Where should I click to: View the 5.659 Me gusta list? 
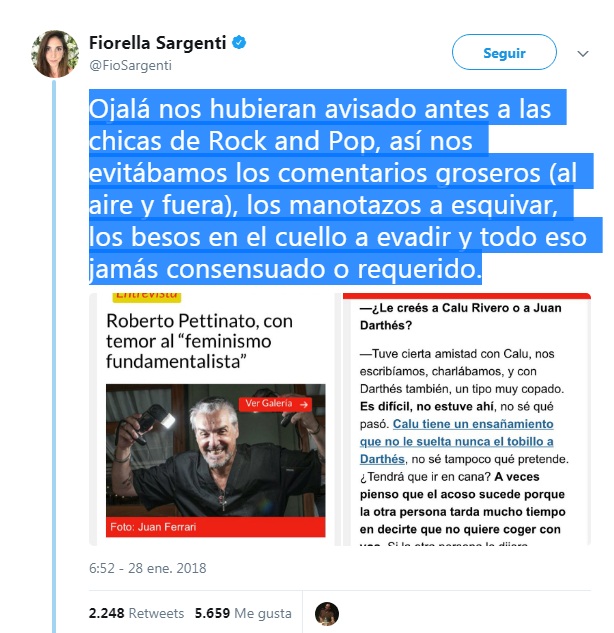pyautogui.click(x=243, y=613)
